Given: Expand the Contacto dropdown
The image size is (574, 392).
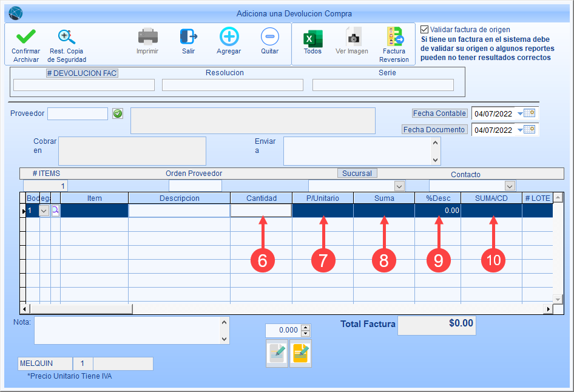Looking at the screenshot, I should 510,186.
